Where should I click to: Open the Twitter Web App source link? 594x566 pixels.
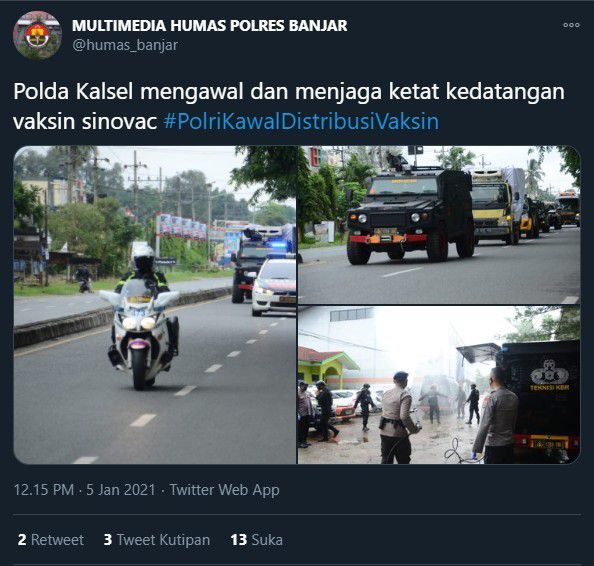tap(224, 489)
